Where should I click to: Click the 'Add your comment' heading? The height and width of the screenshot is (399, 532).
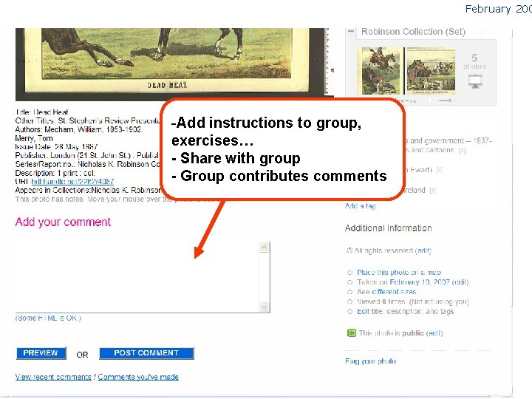[x=63, y=222]
